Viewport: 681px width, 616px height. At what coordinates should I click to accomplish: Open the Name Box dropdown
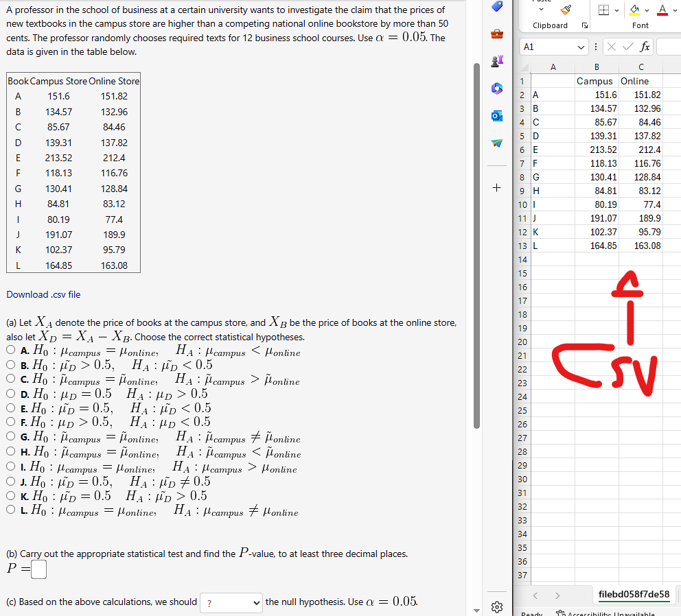tap(581, 47)
